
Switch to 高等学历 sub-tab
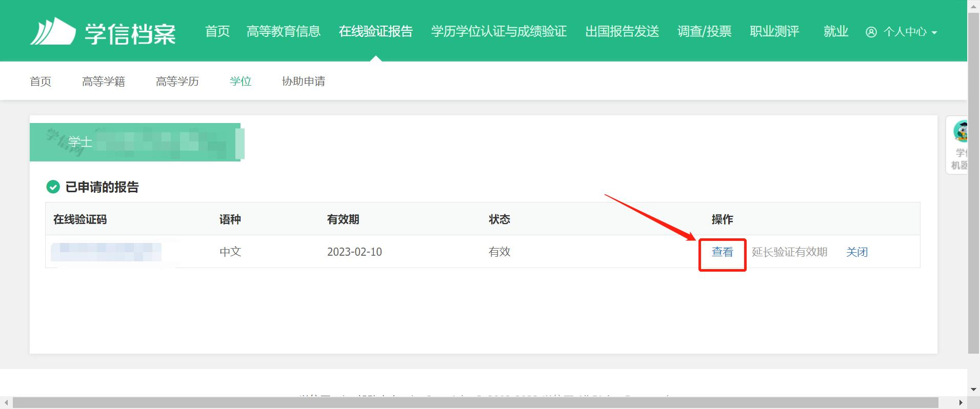click(x=177, y=81)
